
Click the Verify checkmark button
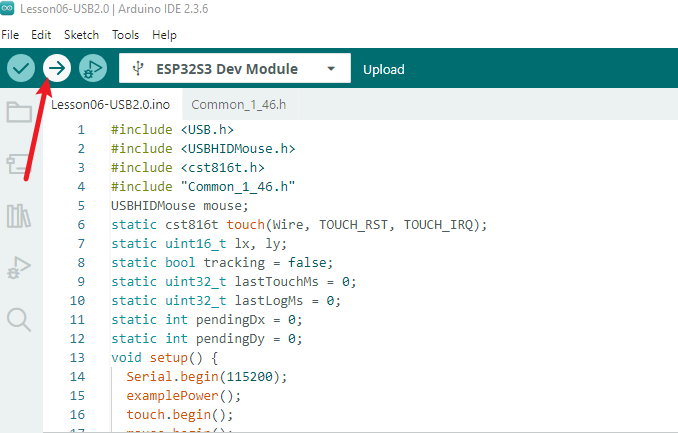tap(21, 68)
